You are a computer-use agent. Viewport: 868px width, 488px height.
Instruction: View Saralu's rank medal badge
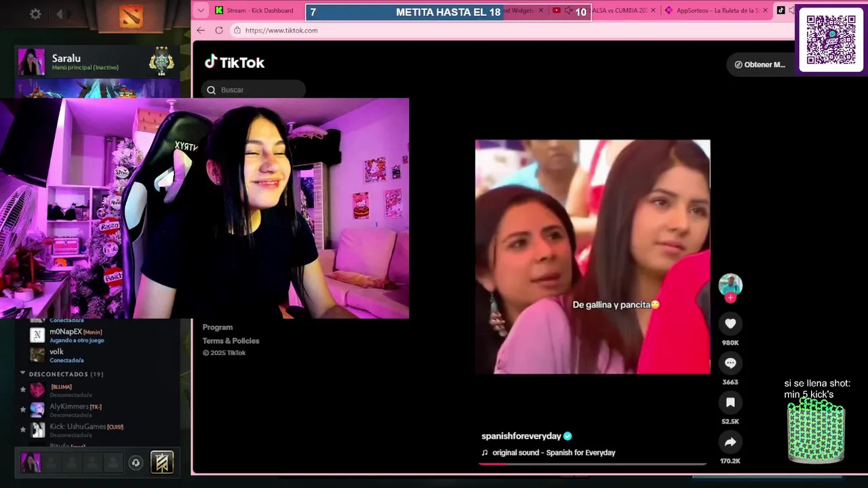161,61
